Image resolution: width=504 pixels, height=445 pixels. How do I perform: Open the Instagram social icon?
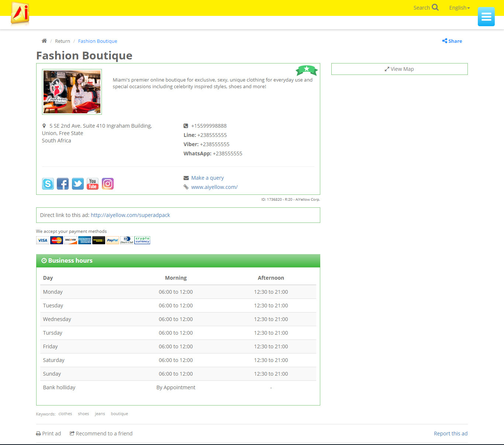pos(108,184)
